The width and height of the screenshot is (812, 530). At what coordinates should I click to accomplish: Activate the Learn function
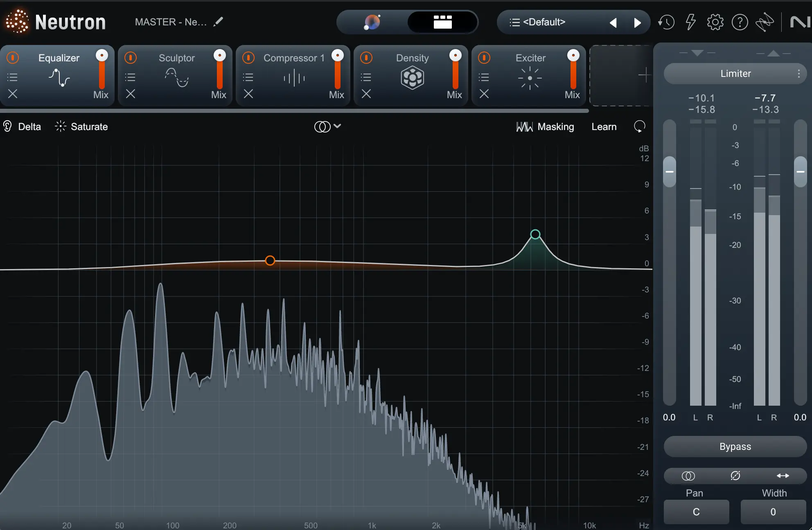click(x=604, y=126)
